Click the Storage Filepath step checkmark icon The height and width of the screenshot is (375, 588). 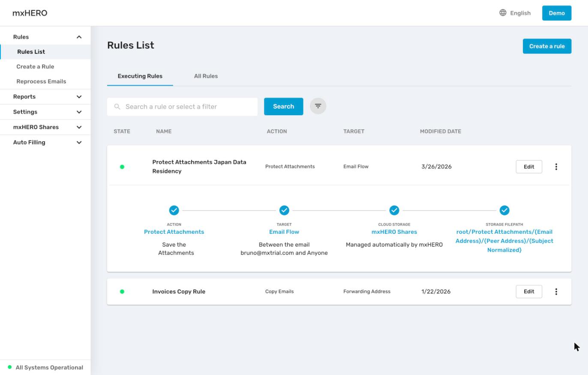(504, 210)
